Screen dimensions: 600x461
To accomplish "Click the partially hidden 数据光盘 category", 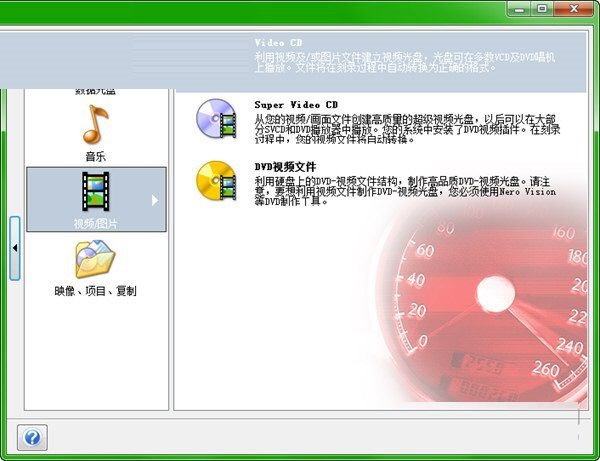I will (95, 90).
